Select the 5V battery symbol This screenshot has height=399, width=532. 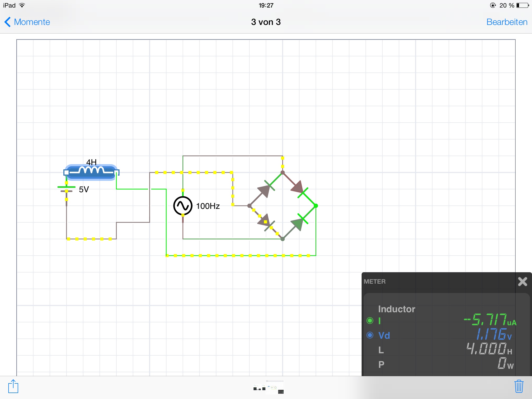point(66,189)
